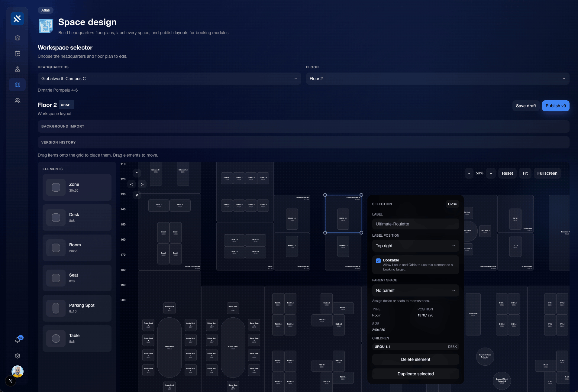Open the calendar bookings sidebar icon

(x=18, y=53)
